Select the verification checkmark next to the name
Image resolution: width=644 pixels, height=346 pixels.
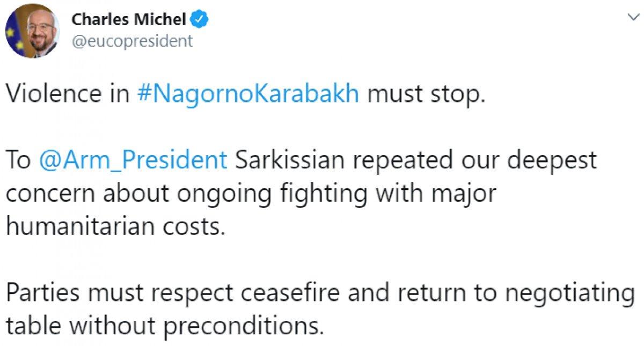coord(199,18)
